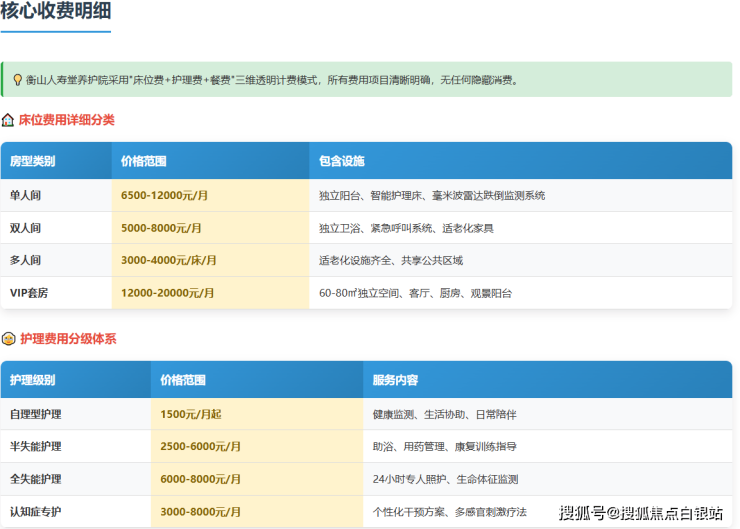The image size is (740, 529).
Task: Select the 床位费用详细分类 section title
Action: 66,120
